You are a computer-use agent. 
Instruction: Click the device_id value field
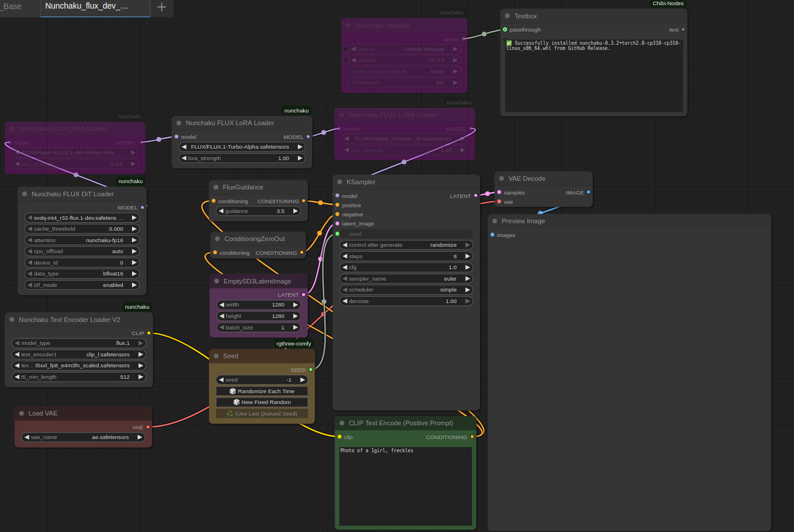82,263
